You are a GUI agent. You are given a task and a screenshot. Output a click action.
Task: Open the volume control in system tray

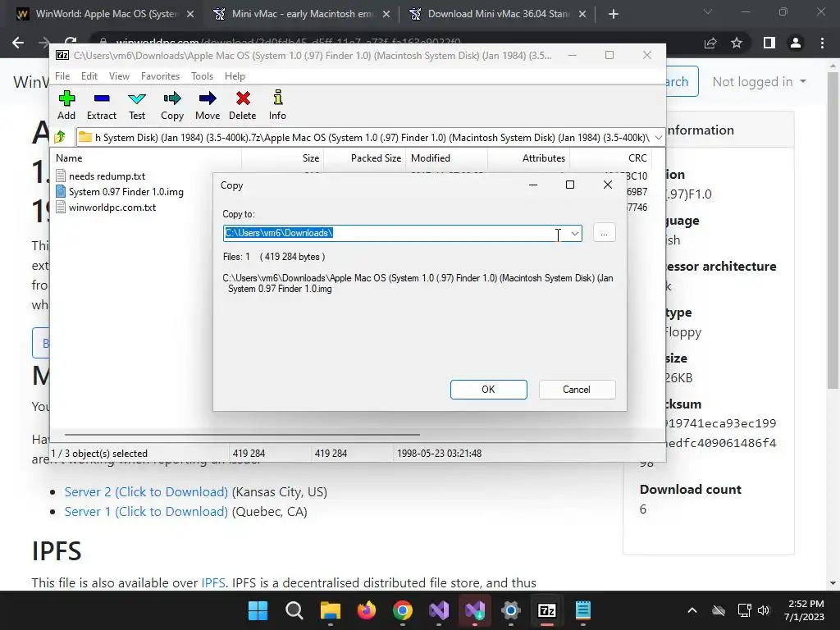click(x=764, y=610)
